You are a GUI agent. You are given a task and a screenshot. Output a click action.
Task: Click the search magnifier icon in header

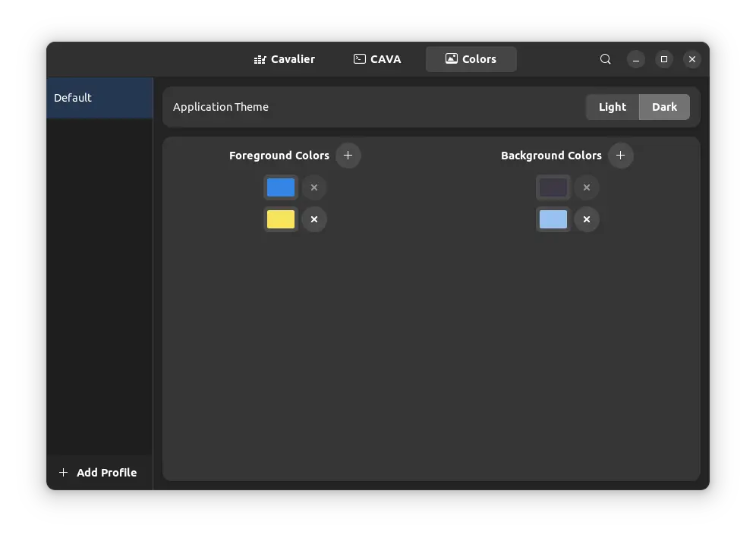pyautogui.click(x=605, y=59)
